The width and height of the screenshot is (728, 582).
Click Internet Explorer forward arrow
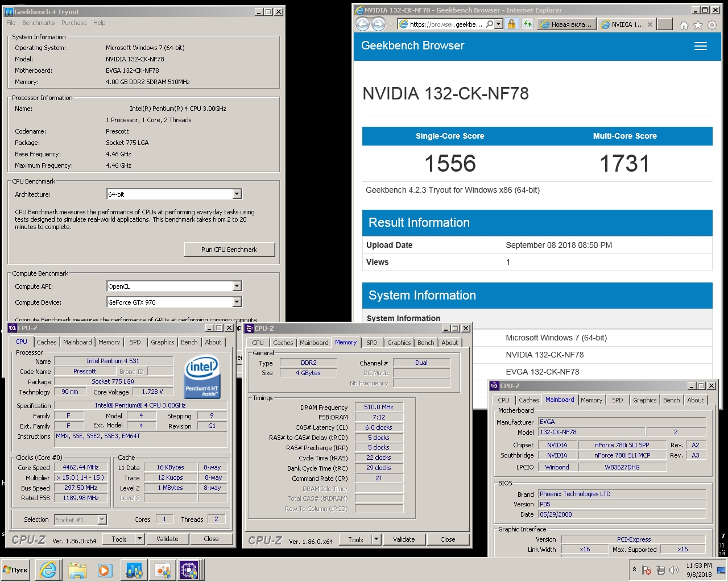tap(378, 24)
